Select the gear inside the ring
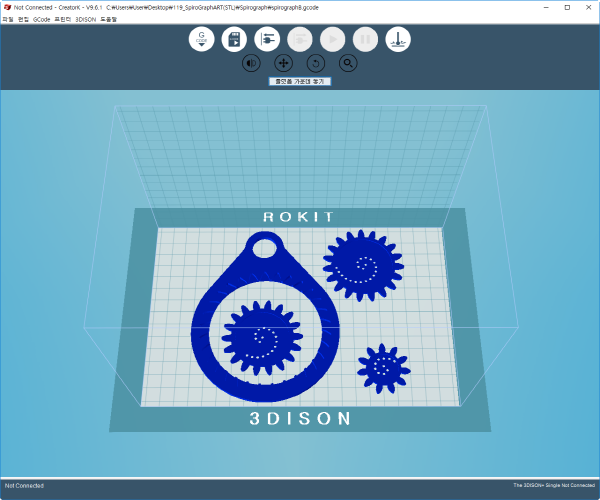600x500 pixels. (x=262, y=338)
